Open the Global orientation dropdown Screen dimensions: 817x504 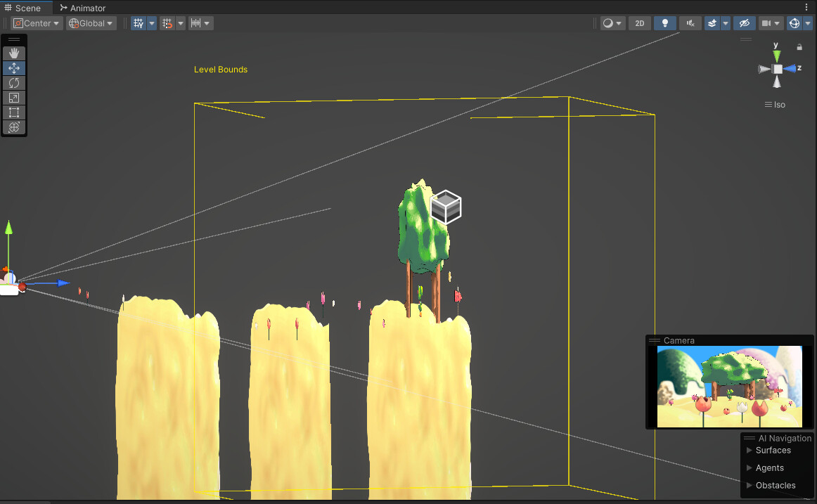(x=90, y=22)
